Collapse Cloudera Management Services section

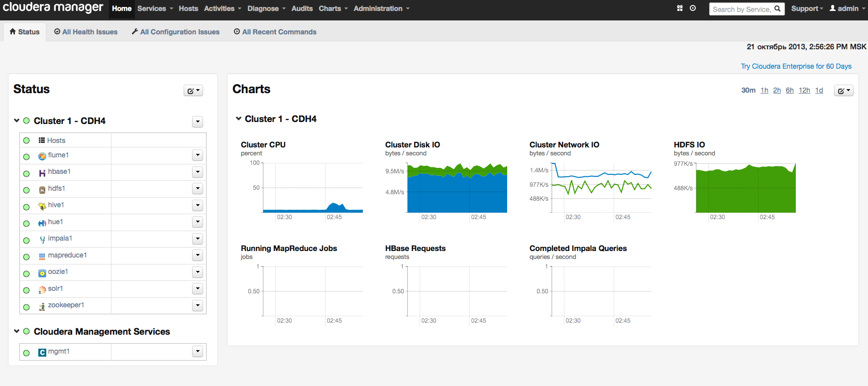click(16, 331)
